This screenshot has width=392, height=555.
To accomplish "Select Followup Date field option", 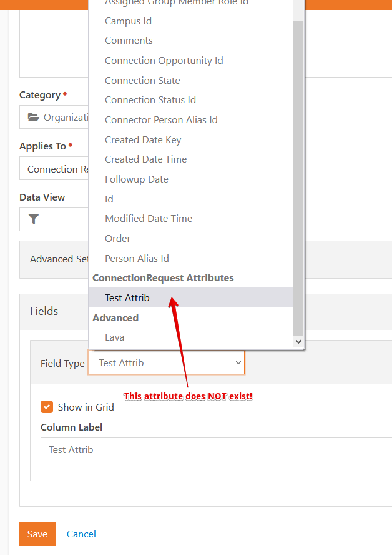I will pyautogui.click(x=191, y=179).
